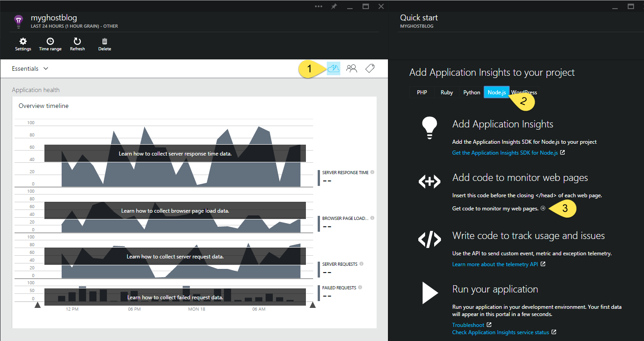Click the right timeline range marker triangle
Viewport: 644px width, 341px height.
(x=312, y=305)
